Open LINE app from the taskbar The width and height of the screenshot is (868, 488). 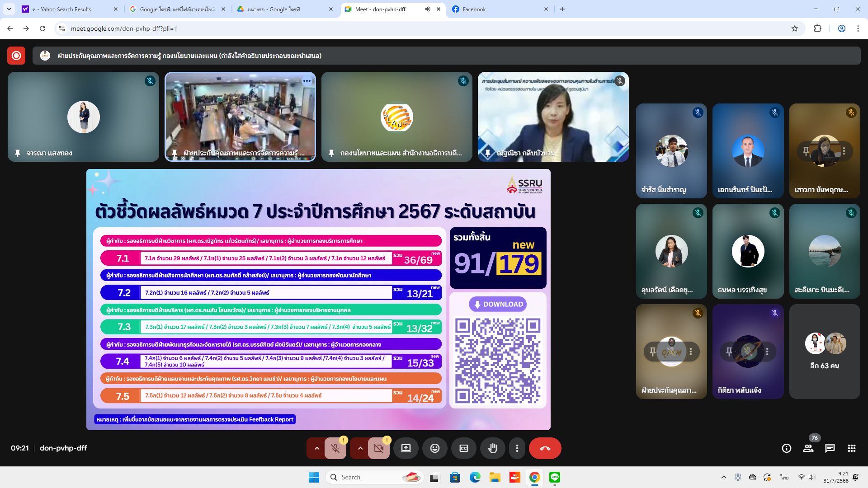coord(555,477)
